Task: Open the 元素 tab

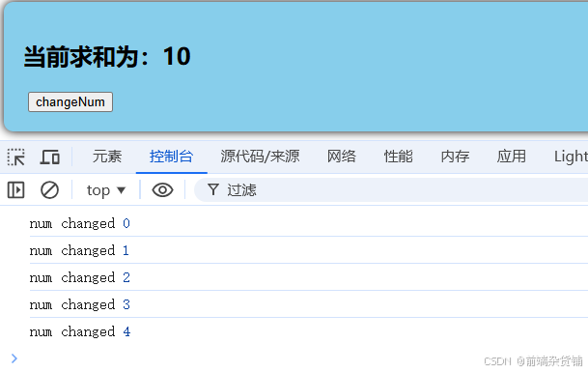Action: pyautogui.click(x=107, y=157)
